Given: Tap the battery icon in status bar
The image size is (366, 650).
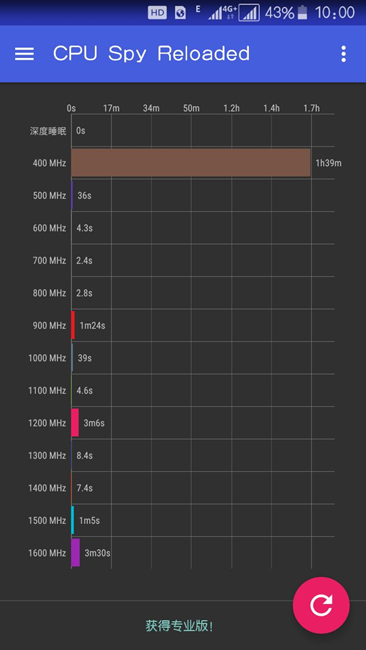Looking at the screenshot, I should click(303, 12).
